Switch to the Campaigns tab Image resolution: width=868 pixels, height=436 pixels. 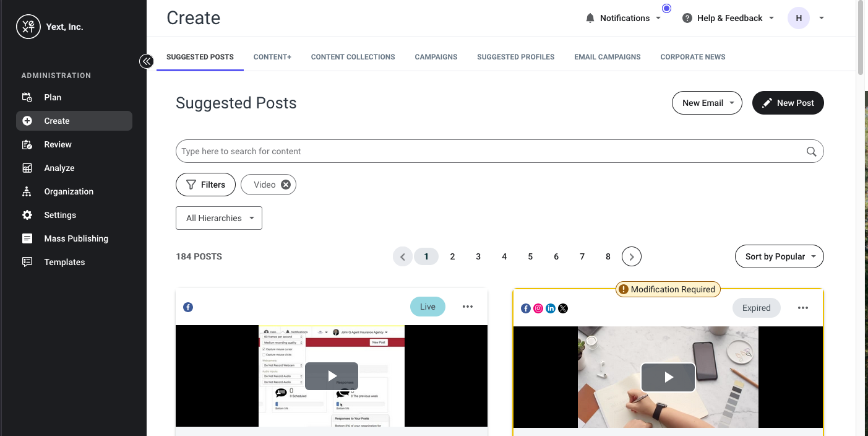(x=436, y=57)
